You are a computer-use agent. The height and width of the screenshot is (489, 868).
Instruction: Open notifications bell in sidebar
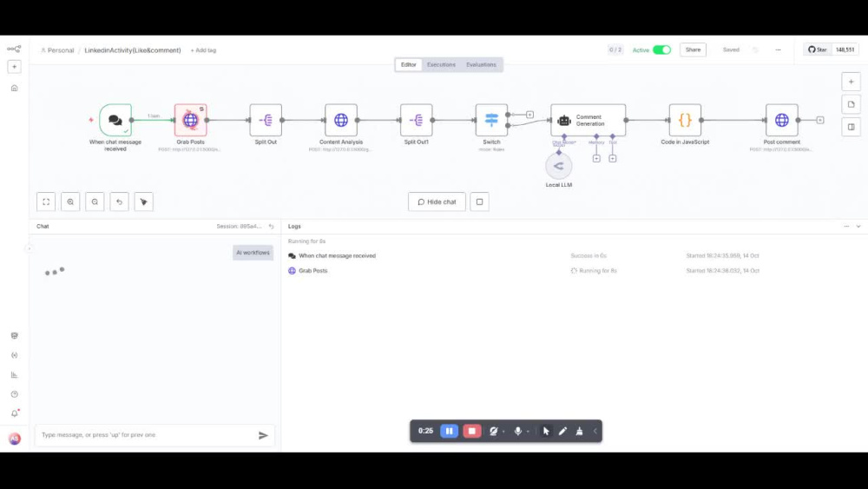(x=15, y=413)
